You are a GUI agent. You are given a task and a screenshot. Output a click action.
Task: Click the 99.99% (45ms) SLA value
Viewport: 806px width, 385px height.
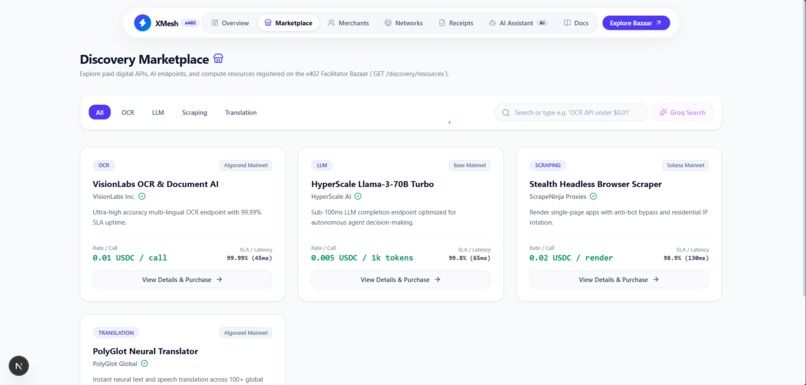[x=249, y=258]
